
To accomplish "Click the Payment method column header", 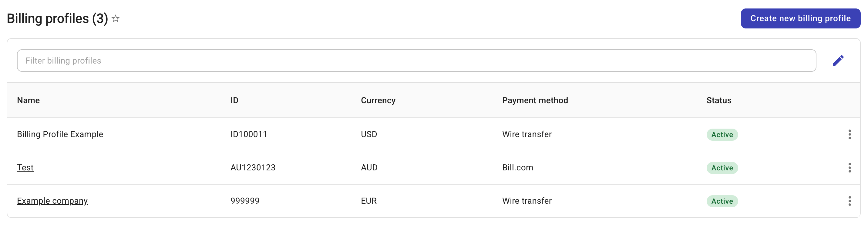I will pyautogui.click(x=535, y=100).
